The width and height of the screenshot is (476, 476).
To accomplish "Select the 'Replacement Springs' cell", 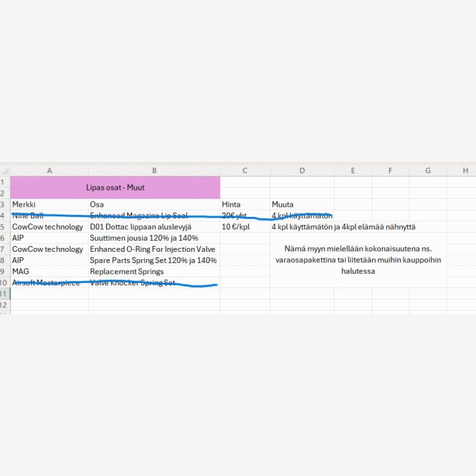I will [154, 272].
